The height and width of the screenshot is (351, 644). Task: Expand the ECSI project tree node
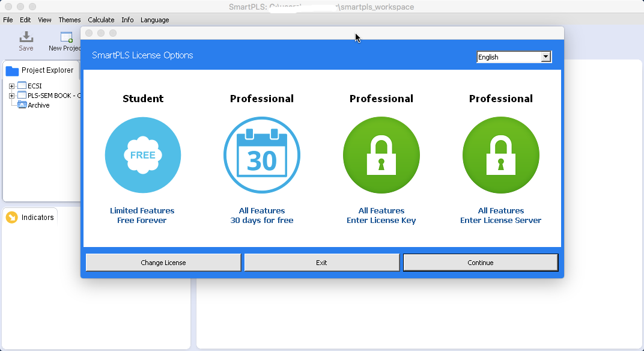tap(11, 86)
